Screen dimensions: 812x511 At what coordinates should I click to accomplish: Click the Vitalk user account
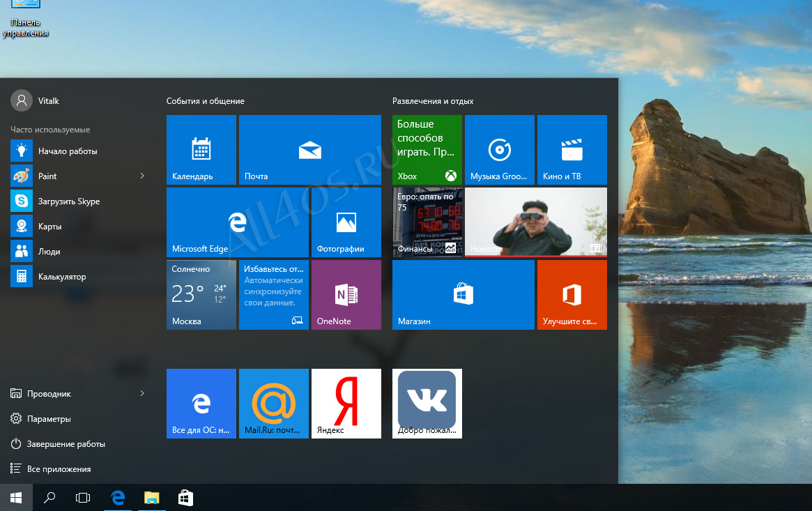pos(35,101)
